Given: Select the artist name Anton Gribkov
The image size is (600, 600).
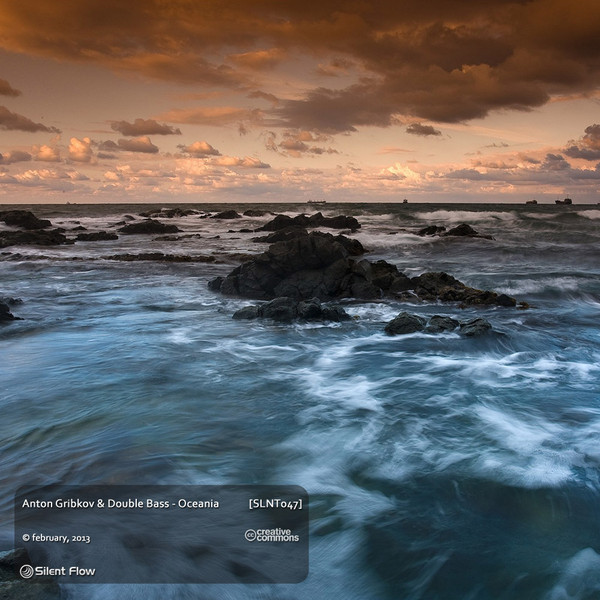Looking at the screenshot, I should coord(57,503).
